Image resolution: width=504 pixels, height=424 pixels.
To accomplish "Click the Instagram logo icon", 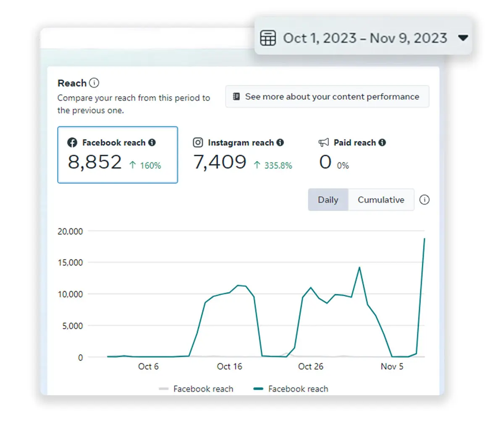I will coord(198,143).
